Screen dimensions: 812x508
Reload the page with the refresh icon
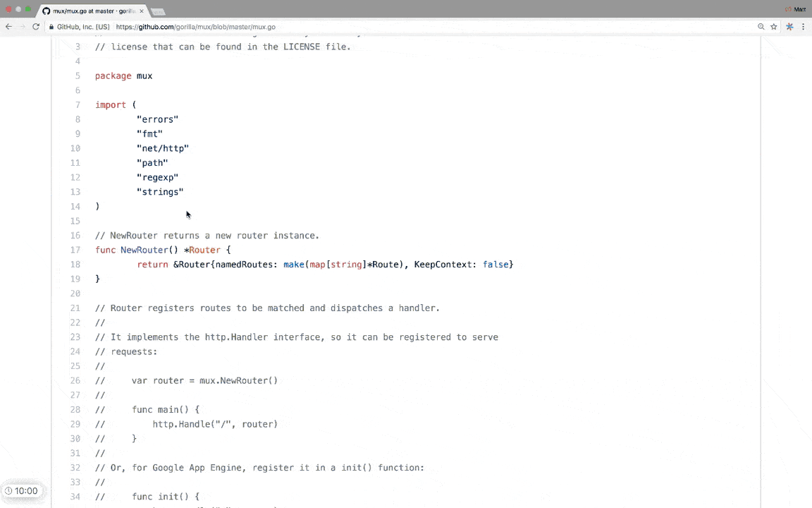pos(35,26)
